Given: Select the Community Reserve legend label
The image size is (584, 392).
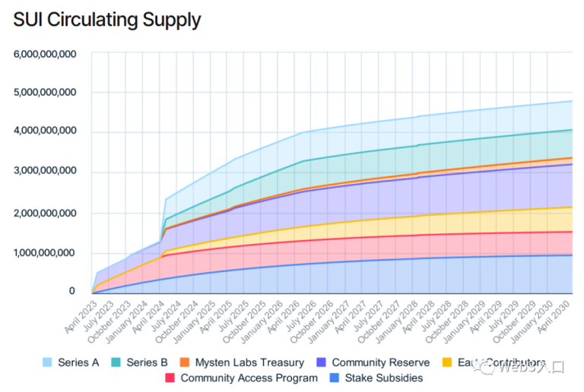Looking at the screenshot, I should click(x=381, y=362).
